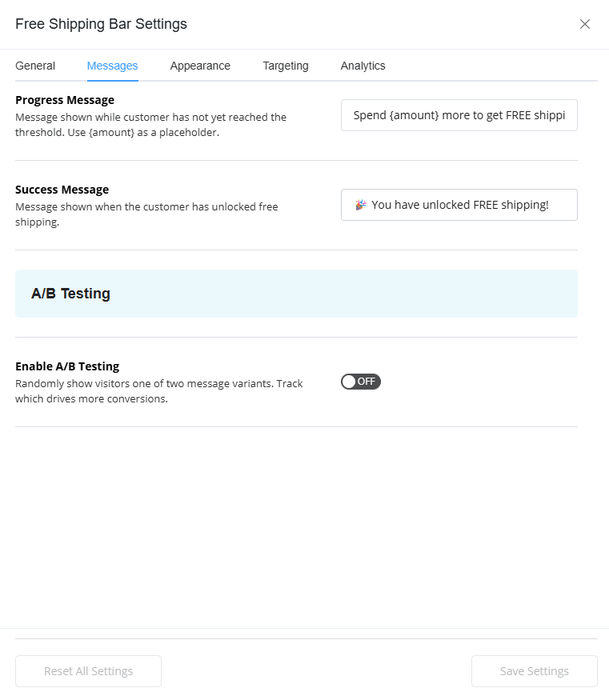Screen dimensions: 609x700
Task: Open the Appearance tab
Action: [200, 66]
